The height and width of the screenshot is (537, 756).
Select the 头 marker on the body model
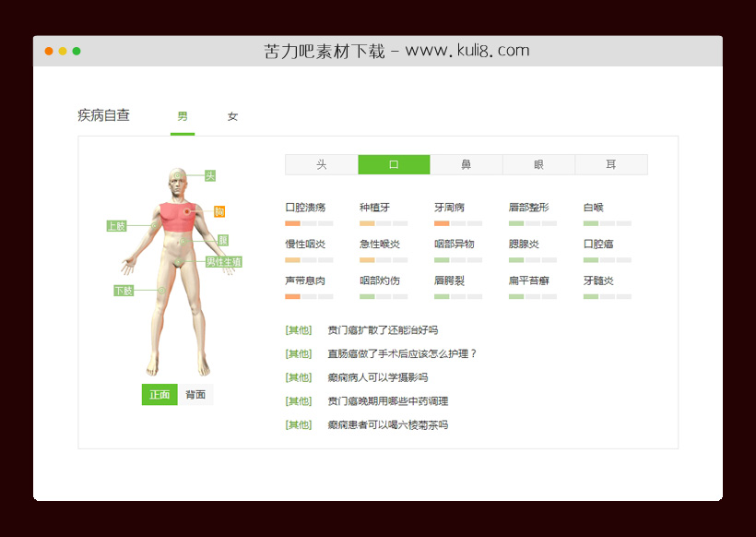210,175
